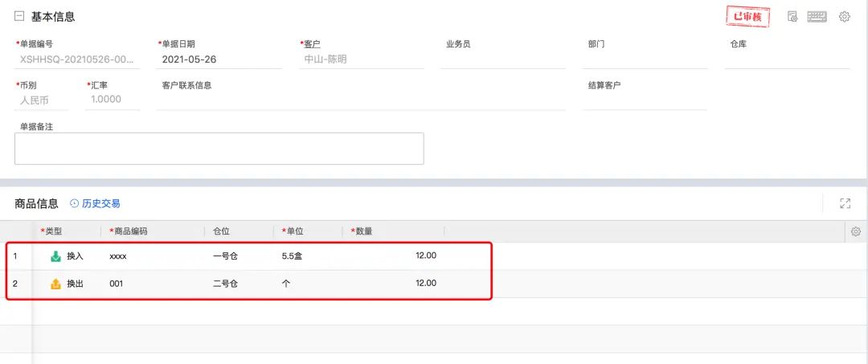The height and width of the screenshot is (364, 868).
Task: Click the 二号仓 cell
Action: coord(225,284)
